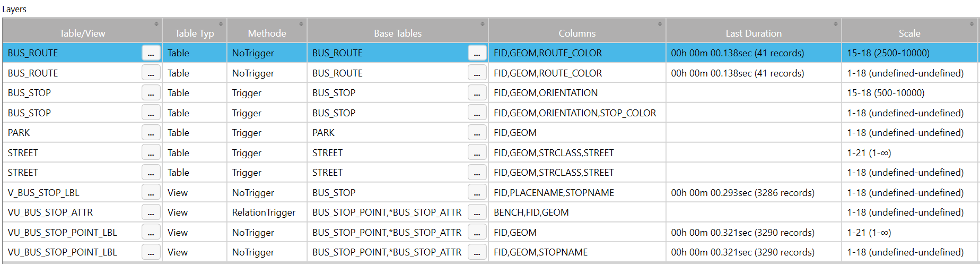Sort by the Scale column header
980x264 pixels.
909,33
